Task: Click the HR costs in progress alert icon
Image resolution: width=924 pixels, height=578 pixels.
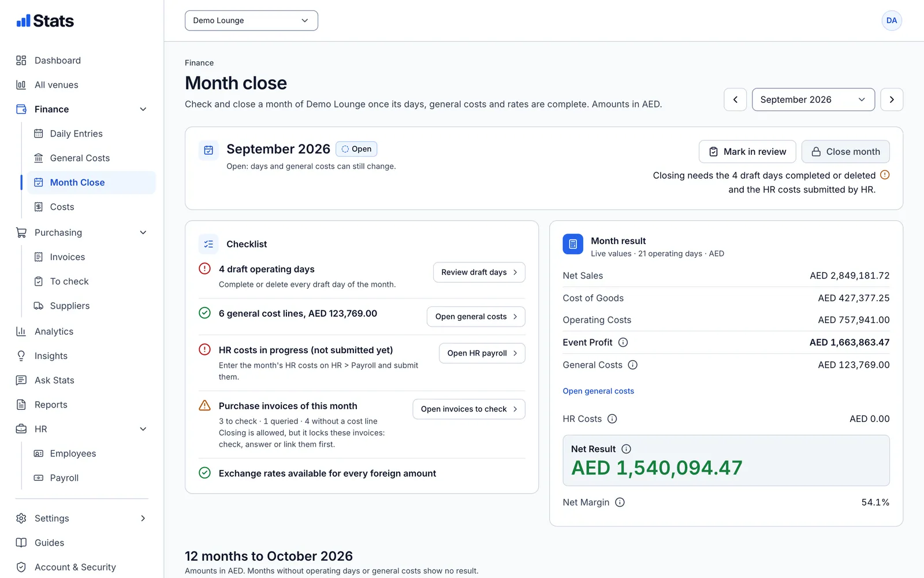Action: [x=204, y=350]
